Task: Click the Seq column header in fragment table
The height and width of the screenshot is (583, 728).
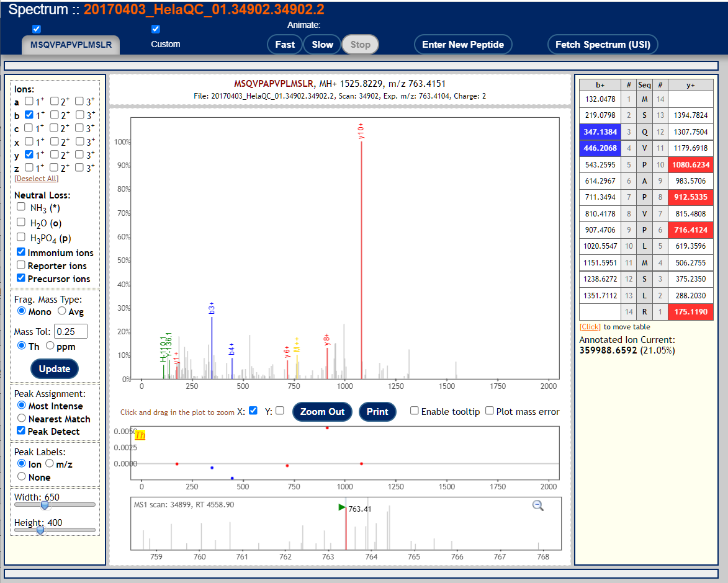Action: coord(644,85)
